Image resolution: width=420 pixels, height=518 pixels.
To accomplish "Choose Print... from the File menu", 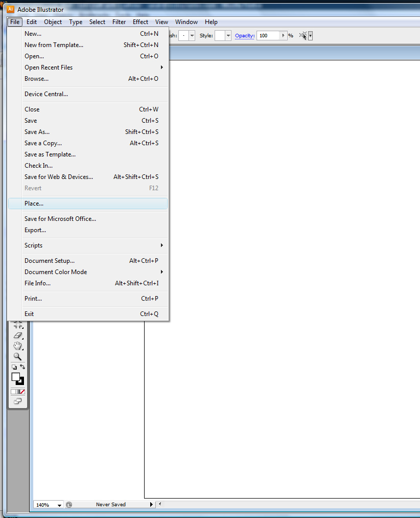I will (88, 299).
